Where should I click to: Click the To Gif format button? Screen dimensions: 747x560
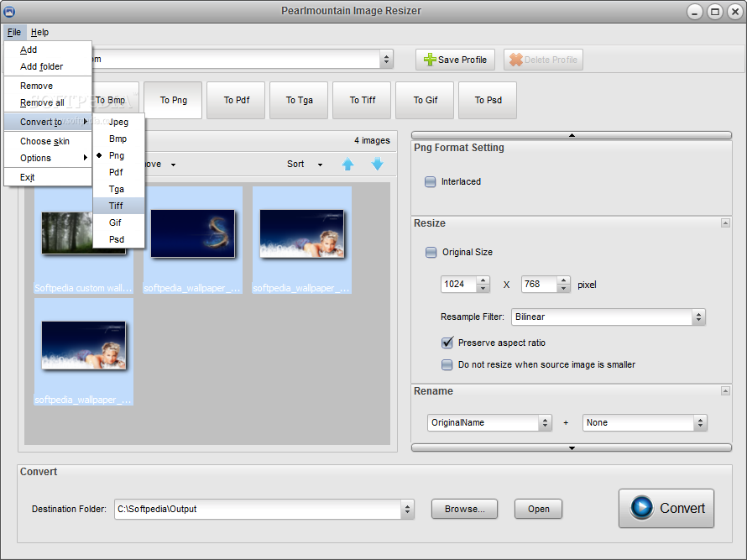(x=425, y=100)
